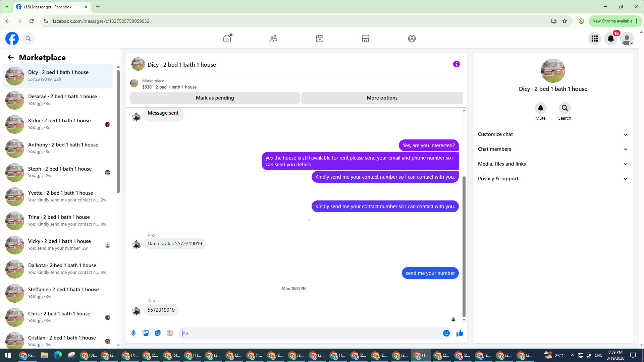The image size is (644, 362).
Task: Toggle conversation information panel icon
Action: [456, 64]
